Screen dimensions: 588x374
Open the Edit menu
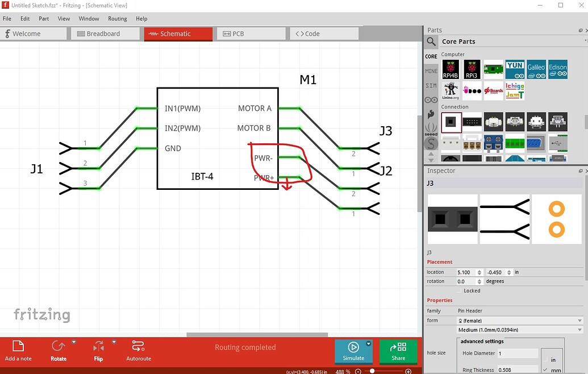pyautogui.click(x=25, y=18)
